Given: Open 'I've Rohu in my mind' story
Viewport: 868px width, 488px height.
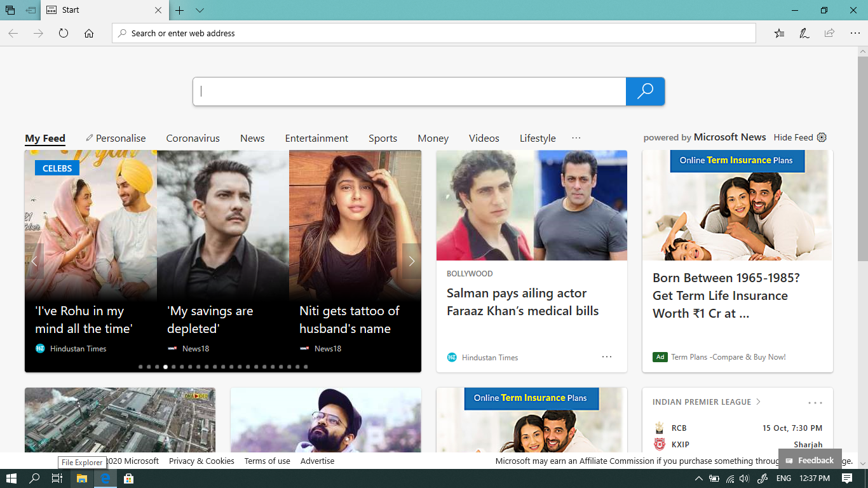Looking at the screenshot, I should (84, 320).
